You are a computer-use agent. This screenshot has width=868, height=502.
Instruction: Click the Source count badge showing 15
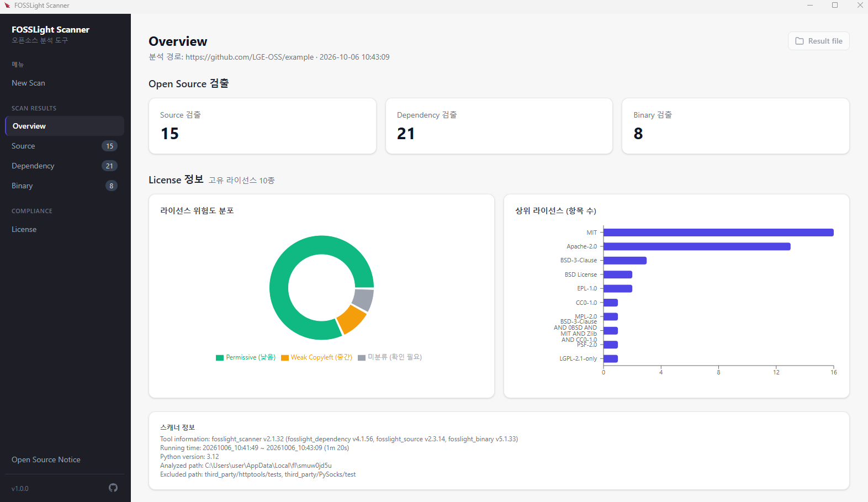point(109,146)
